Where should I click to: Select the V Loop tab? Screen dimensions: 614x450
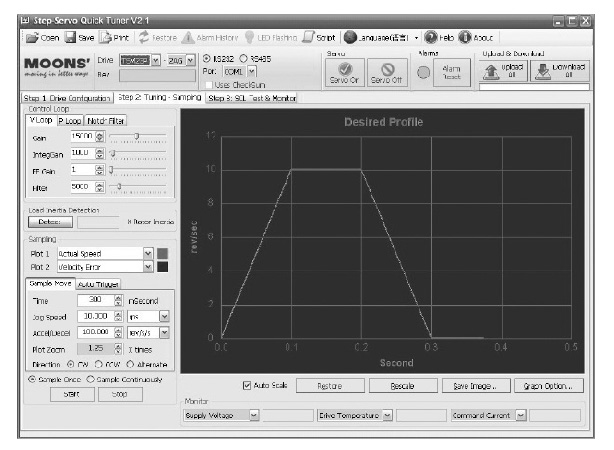tap(41, 120)
